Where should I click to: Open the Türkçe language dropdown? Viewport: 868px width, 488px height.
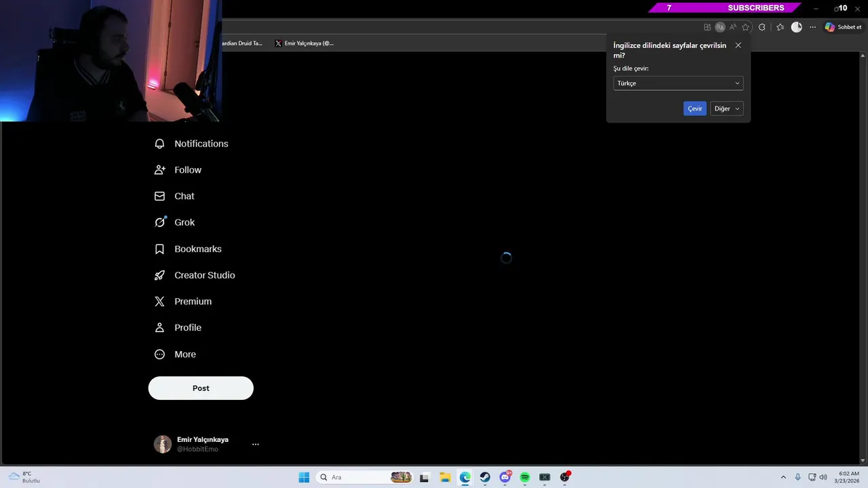point(678,83)
